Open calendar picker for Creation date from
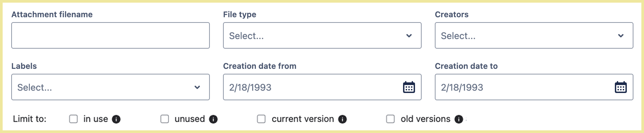 coord(409,87)
